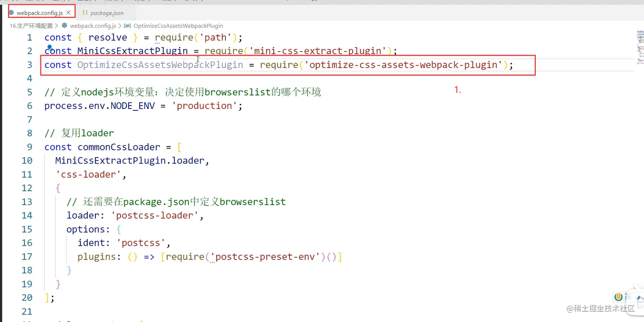Click the options key on line 15
The height and width of the screenshot is (322, 644).
click(86, 229)
